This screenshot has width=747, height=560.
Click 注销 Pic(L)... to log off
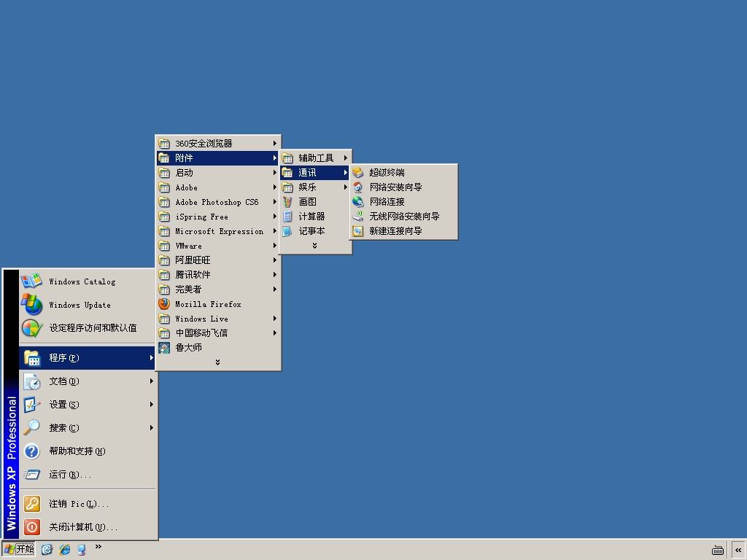(x=88, y=504)
